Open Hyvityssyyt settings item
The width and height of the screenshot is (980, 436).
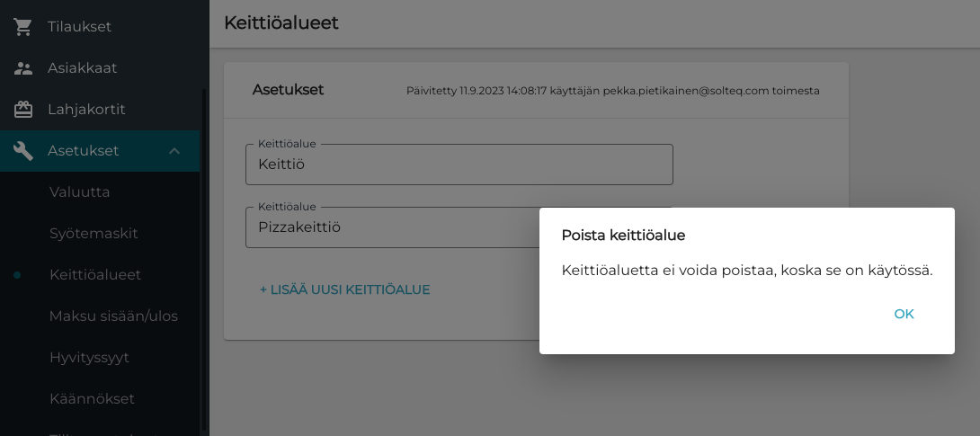point(89,358)
